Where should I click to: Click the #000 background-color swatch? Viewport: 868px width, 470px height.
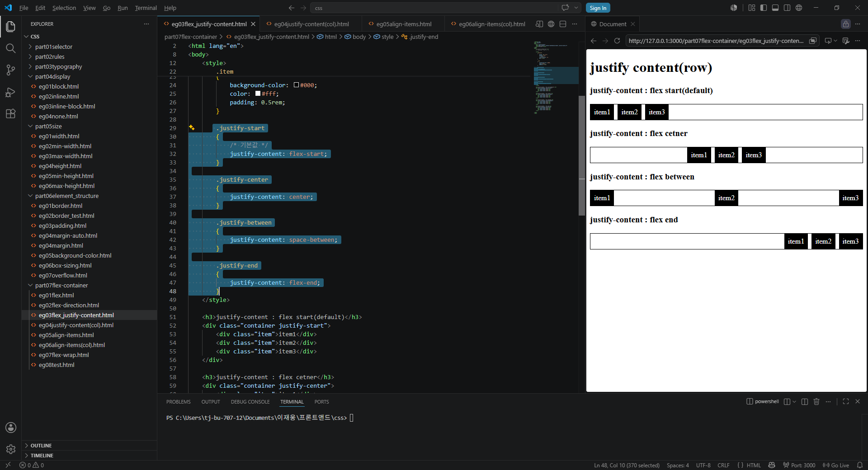point(296,85)
